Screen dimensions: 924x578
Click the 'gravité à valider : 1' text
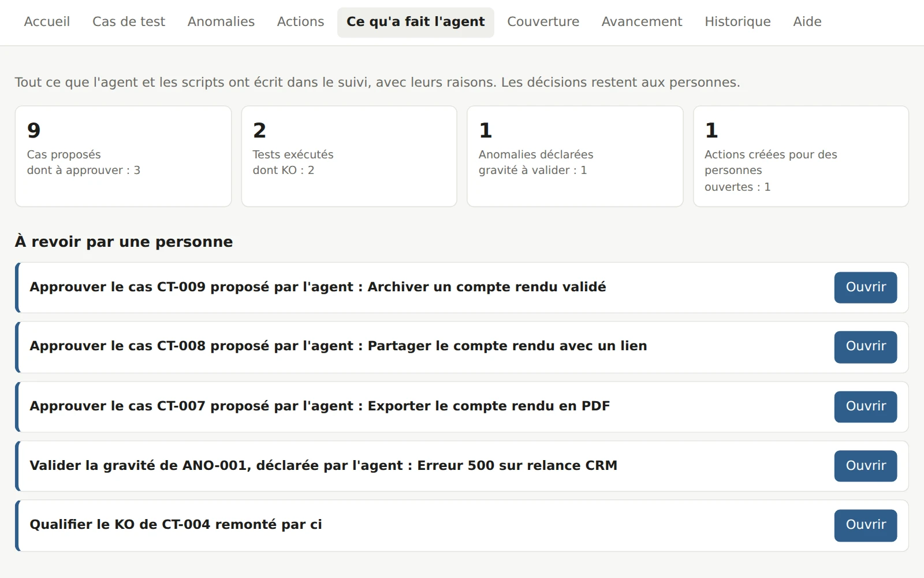532,171
